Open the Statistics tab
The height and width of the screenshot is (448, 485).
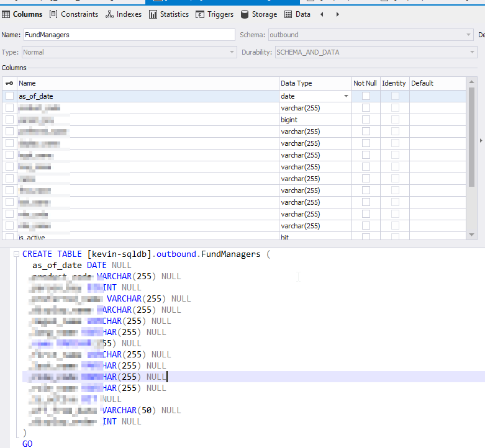pyautogui.click(x=168, y=14)
